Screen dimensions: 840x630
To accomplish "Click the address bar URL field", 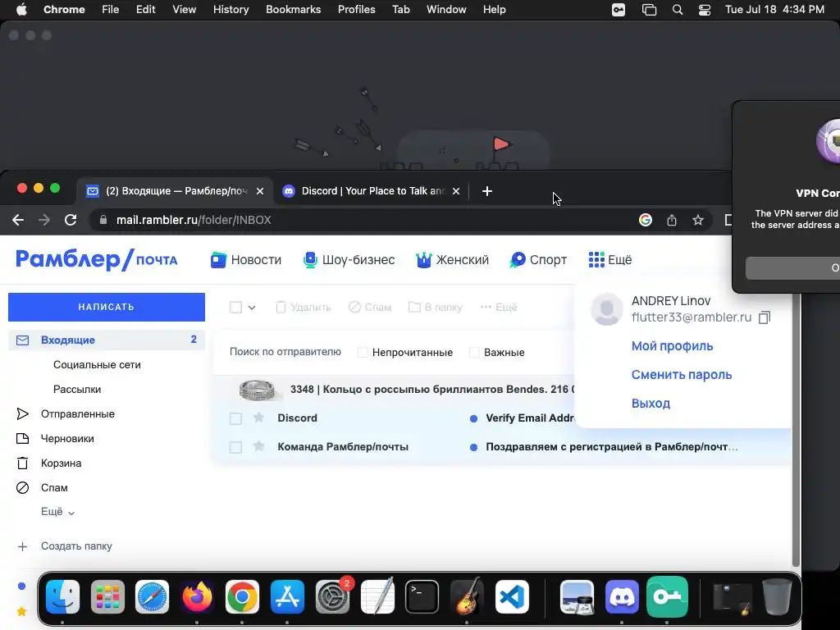I will coord(364,220).
